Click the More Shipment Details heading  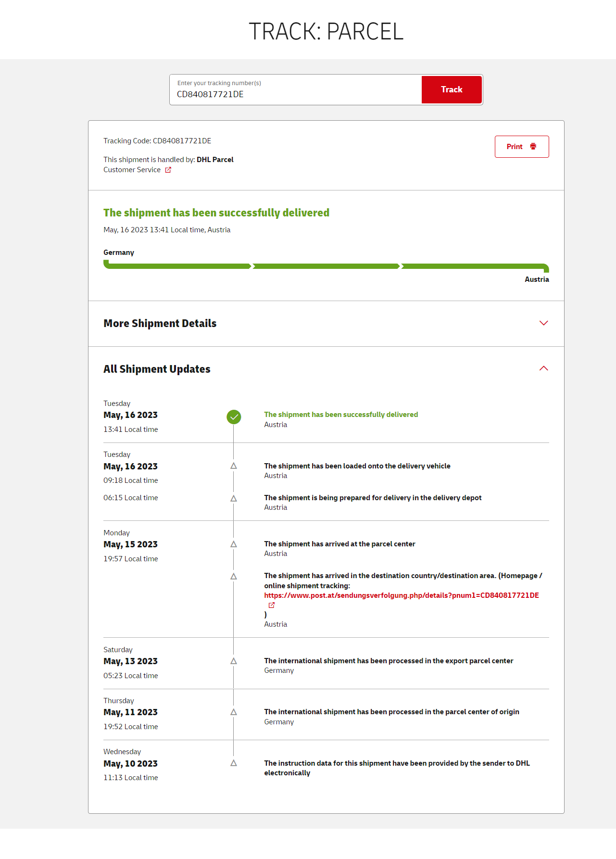click(x=160, y=323)
